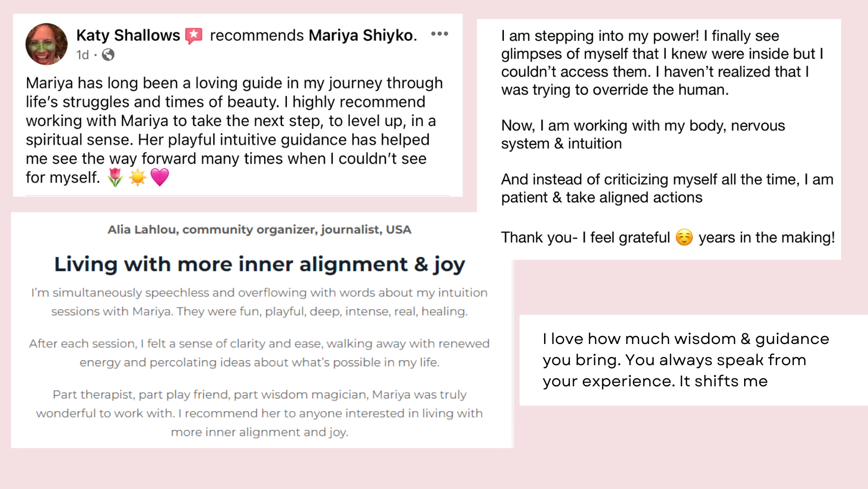This screenshot has width=868, height=489.
Task: Click the Part therapist, part play friend paragraph
Action: coord(259,413)
